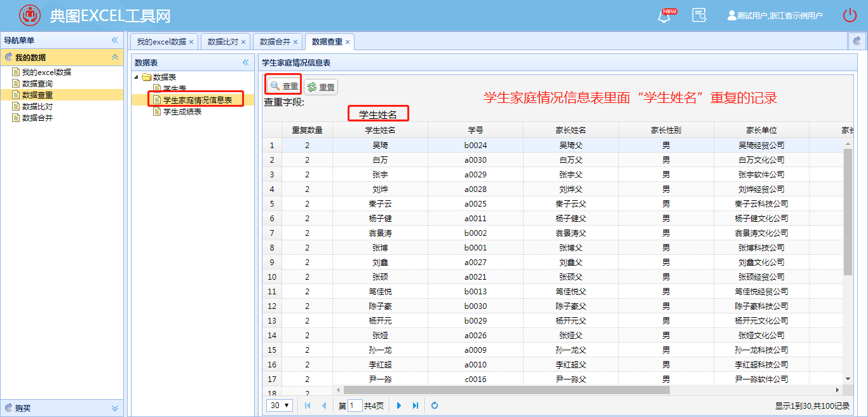Click the notification bell icon
This screenshot has width=868, height=417.
coord(665,16)
